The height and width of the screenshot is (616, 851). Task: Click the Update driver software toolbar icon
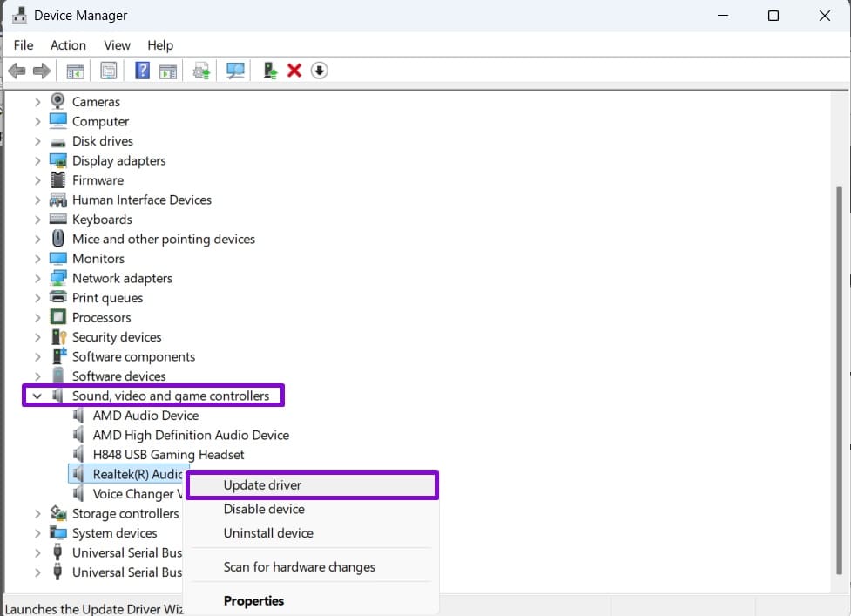pyautogui.click(x=201, y=71)
